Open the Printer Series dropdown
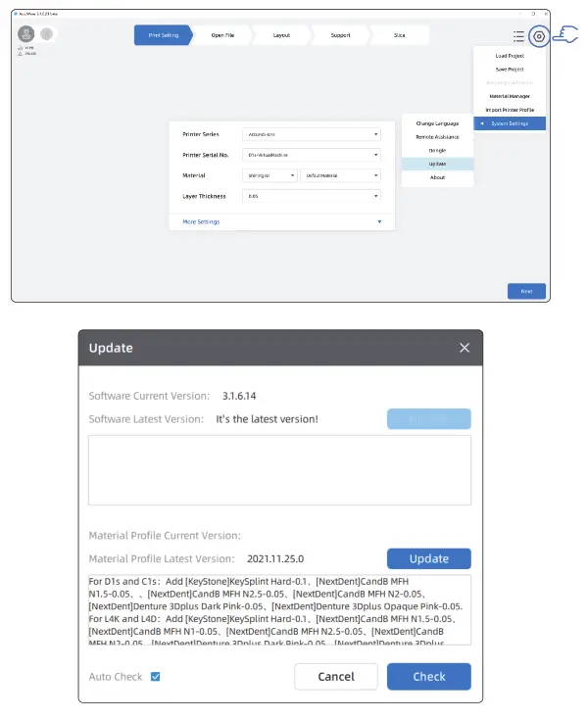This screenshot has width=588, height=719. tap(312, 134)
